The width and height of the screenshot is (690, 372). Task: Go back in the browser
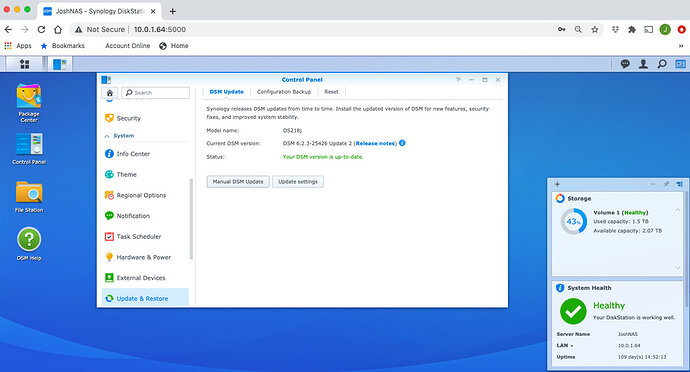[8, 29]
